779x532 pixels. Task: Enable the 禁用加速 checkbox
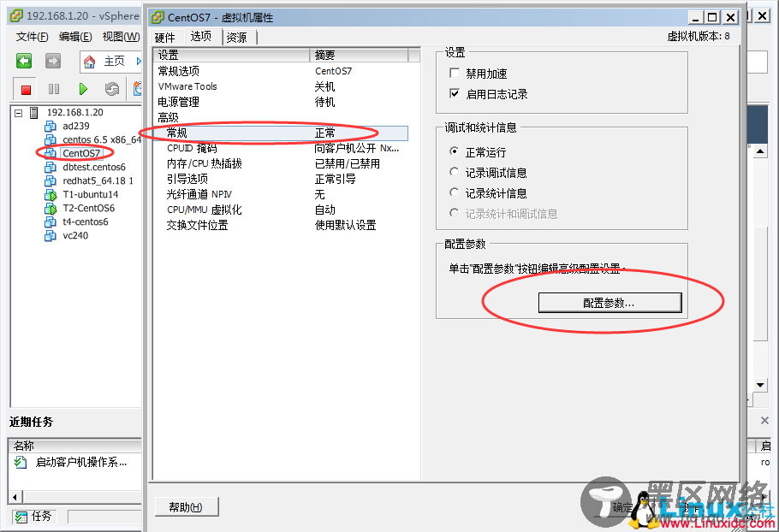[454, 73]
